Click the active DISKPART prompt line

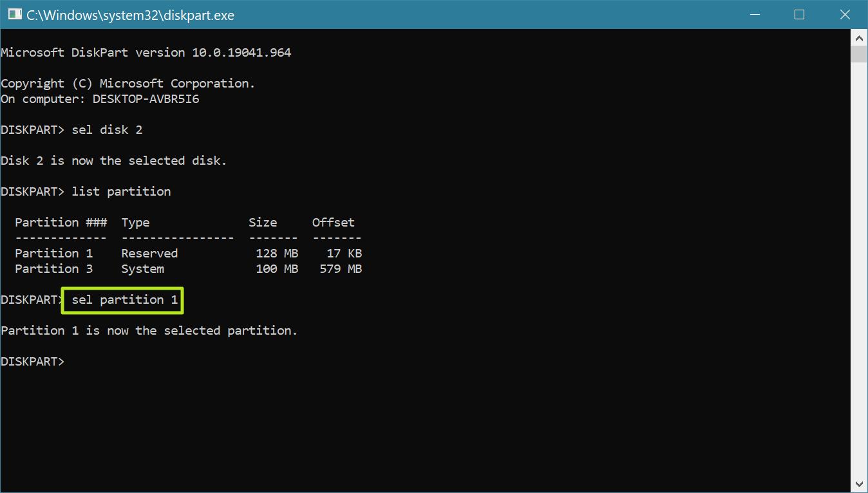(32, 361)
